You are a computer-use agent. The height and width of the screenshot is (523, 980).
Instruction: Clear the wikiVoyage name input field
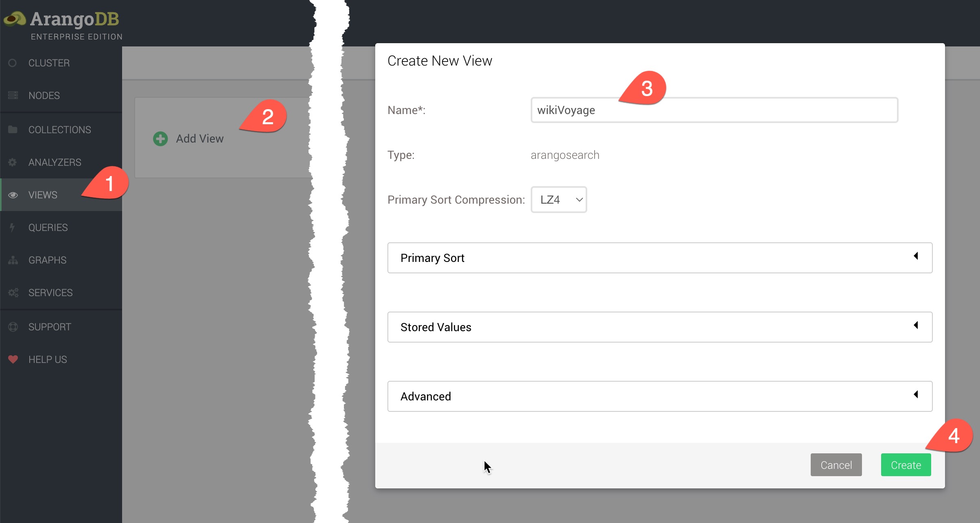point(713,110)
